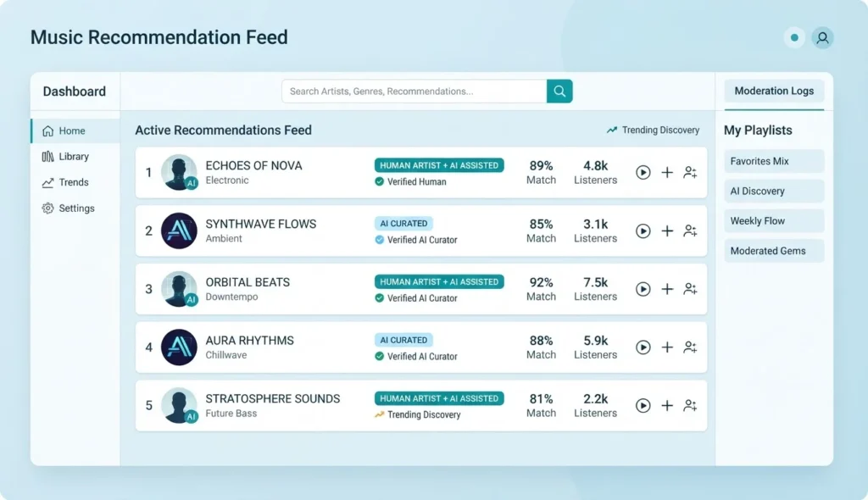The width and height of the screenshot is (868, 500).
Task: Click Stratosphere Sounds' Human Artist badge
Action: click(439, 398)
